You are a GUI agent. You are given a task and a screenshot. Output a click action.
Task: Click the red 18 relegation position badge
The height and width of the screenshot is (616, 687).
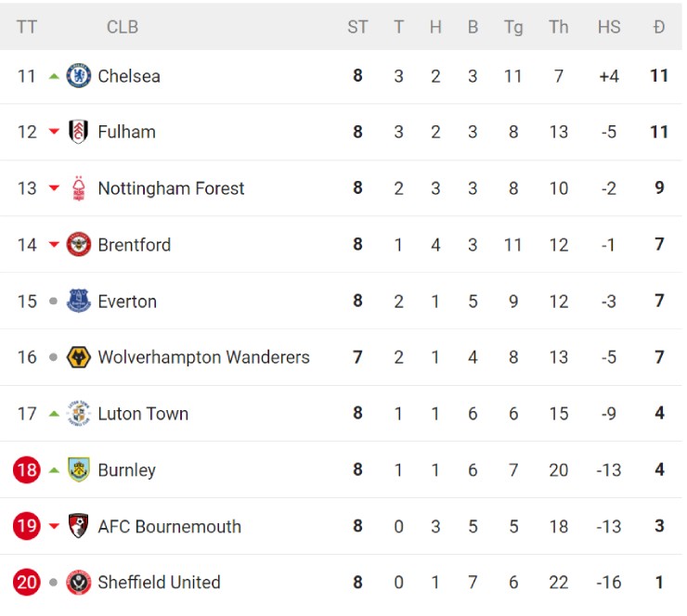(27, 470)
